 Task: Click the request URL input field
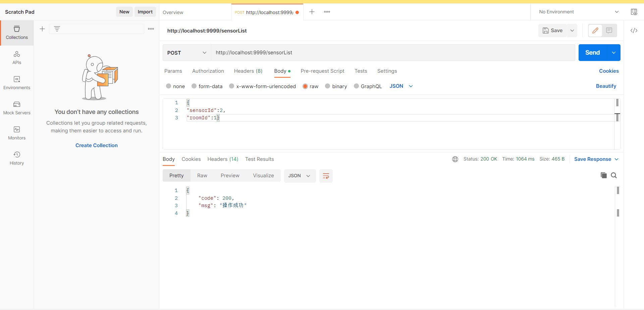[x=392, y=53]
